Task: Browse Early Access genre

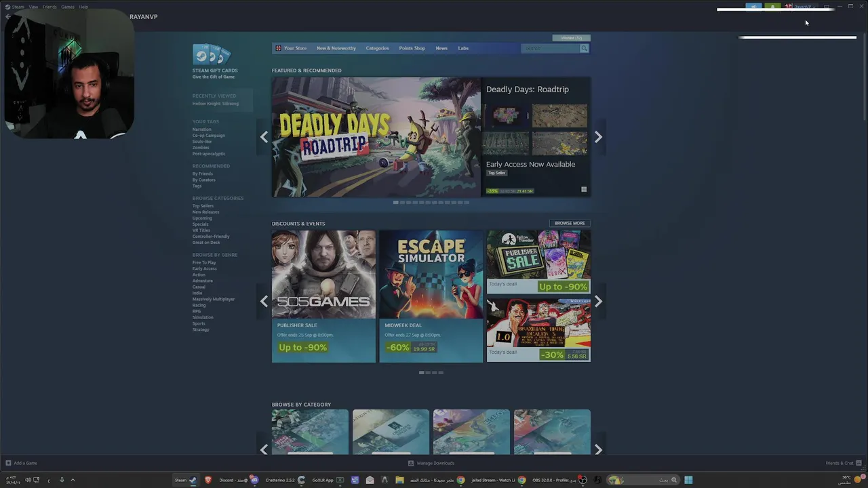Action: click(x=205, y=269)
